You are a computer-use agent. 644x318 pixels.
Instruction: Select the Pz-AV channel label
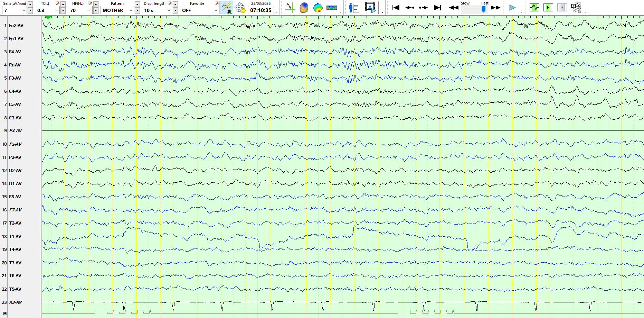(16, 144)
